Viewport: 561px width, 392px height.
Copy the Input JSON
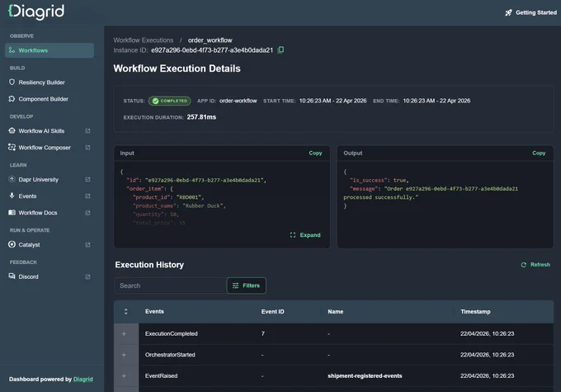[315, 153]
